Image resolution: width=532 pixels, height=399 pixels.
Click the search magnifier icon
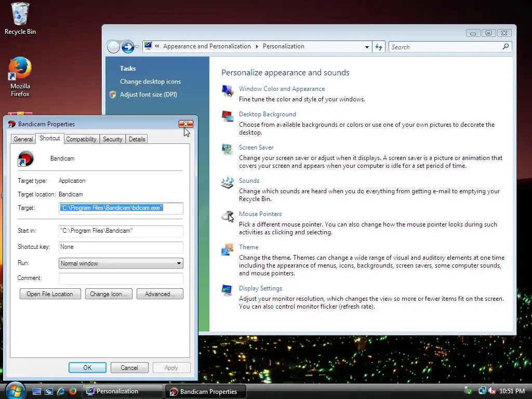click(x=506, y=46)
